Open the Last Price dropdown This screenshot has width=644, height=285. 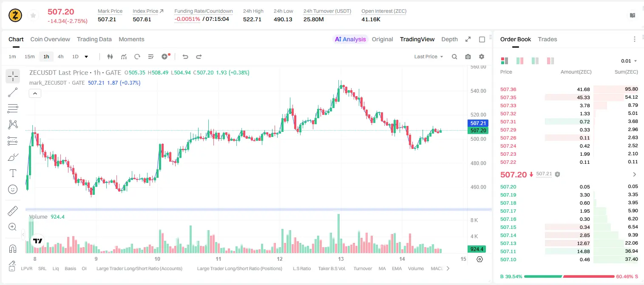(x=428, y=57)
